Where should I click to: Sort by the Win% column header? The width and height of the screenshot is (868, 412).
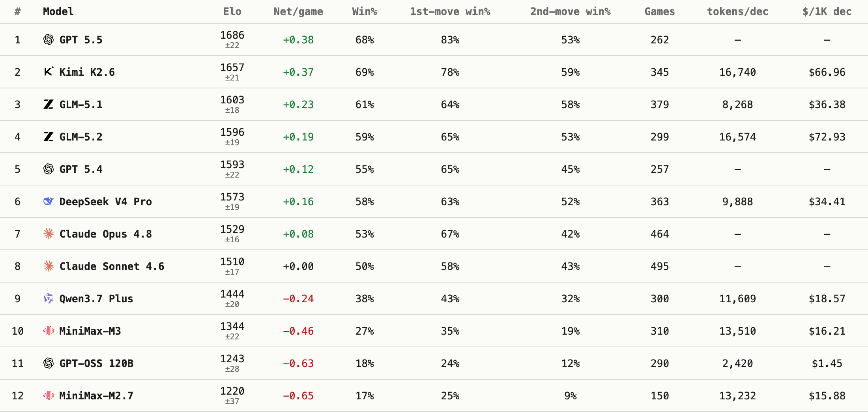point(365,11)
